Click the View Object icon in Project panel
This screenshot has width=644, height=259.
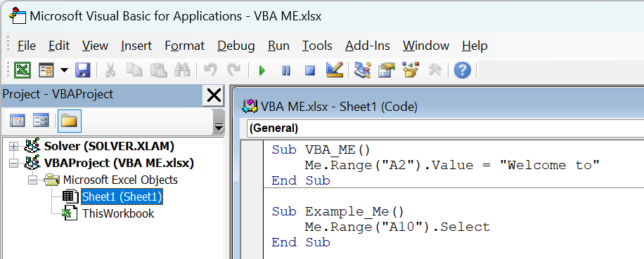[41, 121]
